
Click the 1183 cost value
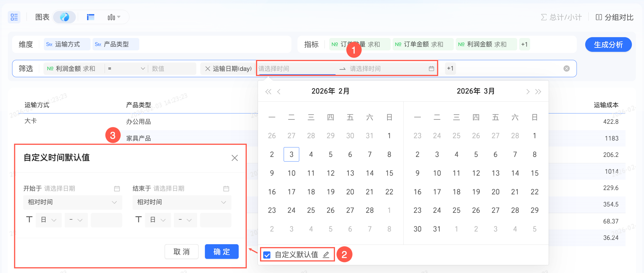coord(612,139)
